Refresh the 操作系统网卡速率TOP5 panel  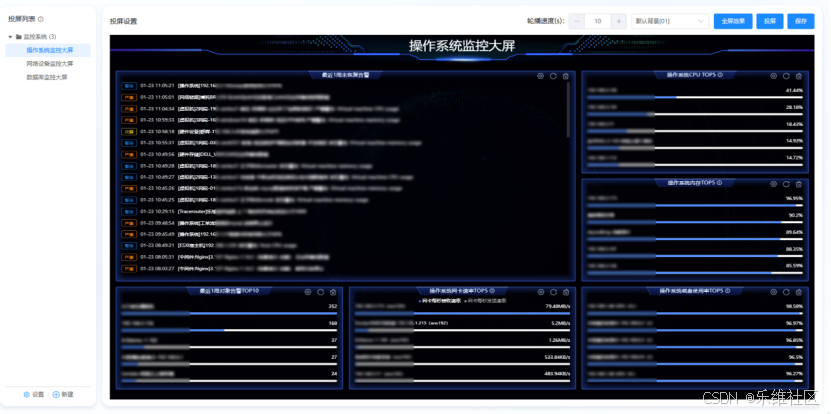pyautogui.click(x=553, y=292)
